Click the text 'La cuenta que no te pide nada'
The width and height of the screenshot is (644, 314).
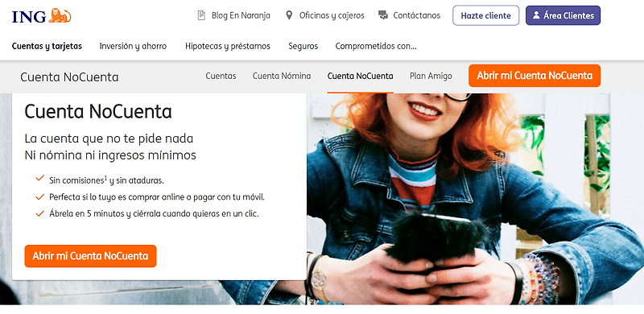[109, 138]
